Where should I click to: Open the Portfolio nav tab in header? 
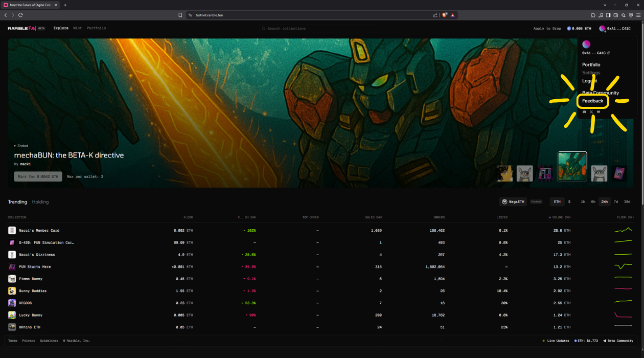tap(97, 28)
